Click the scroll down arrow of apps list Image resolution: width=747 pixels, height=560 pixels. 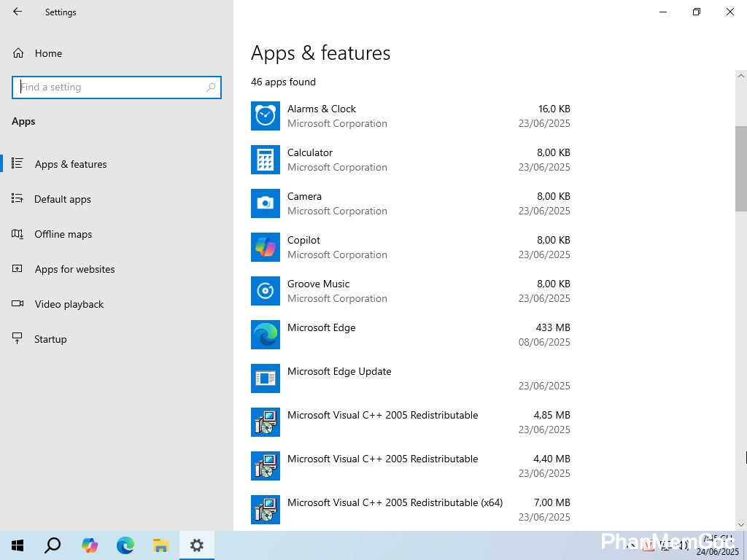point(741,524)
